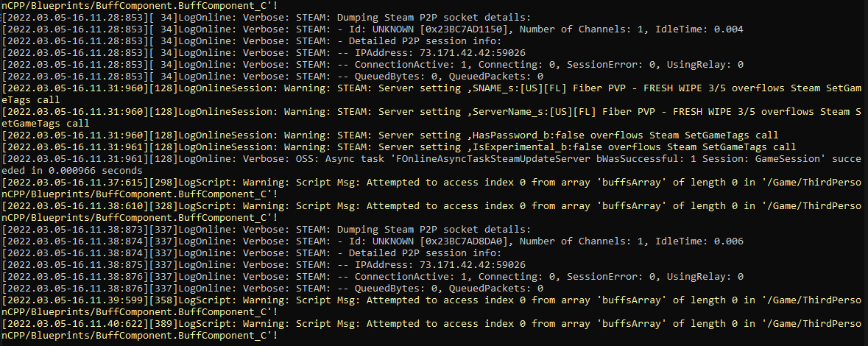Click the 0.000966 seconds duration
The height and width of the screenshot is (346, 868).
click(x=96, y=171)
